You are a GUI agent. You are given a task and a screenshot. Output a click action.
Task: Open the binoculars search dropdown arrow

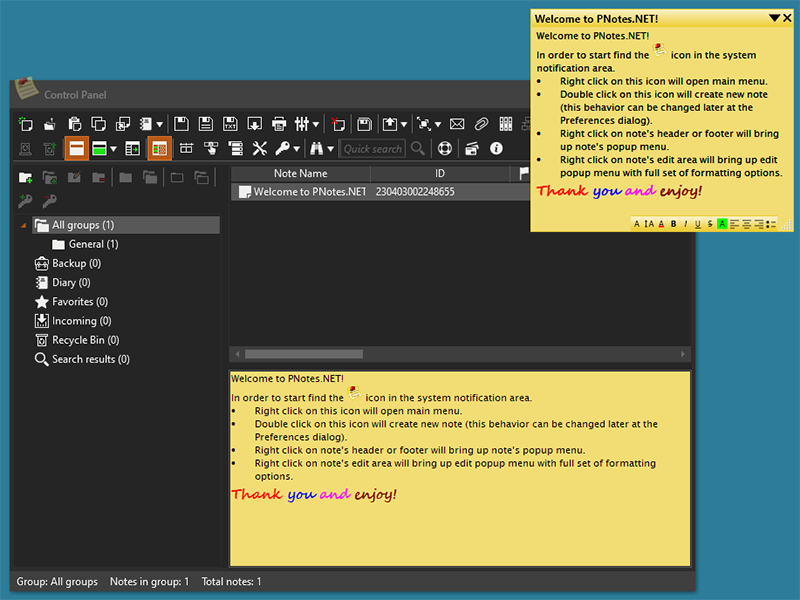330,149
